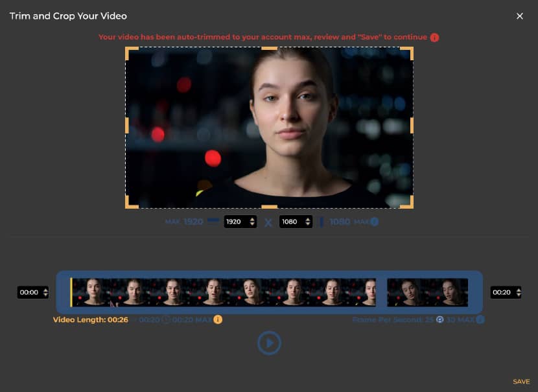The image size is (538, 392).
Task: Click the bottom-left crop corner handle
Action: coord(132,202)
